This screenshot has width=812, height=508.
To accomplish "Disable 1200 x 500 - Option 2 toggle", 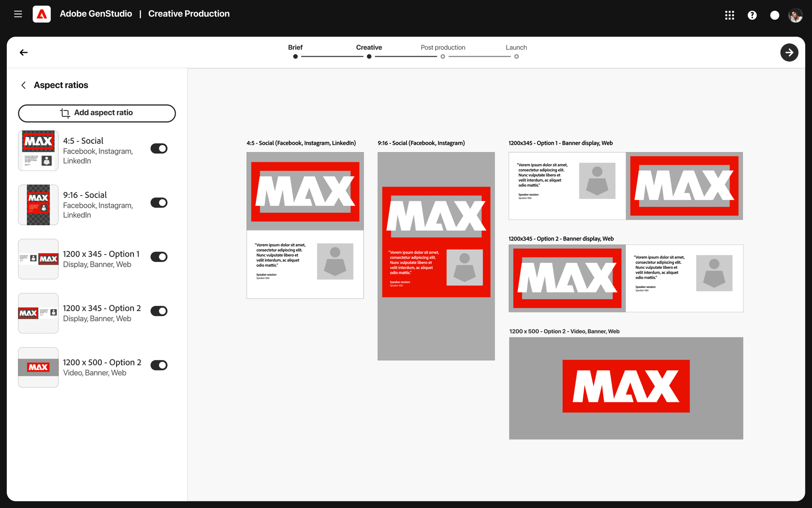I will pos(159,365).
